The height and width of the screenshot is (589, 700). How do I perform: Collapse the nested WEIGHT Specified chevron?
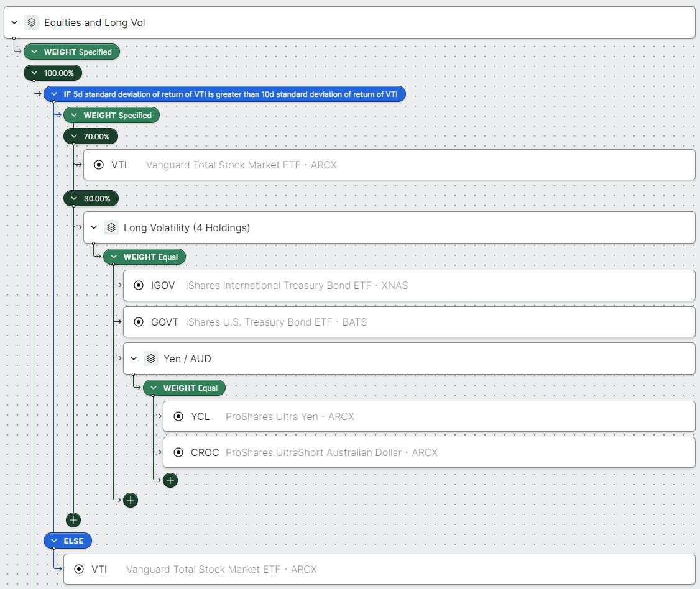pyautogui.click(x=74, y=115)
